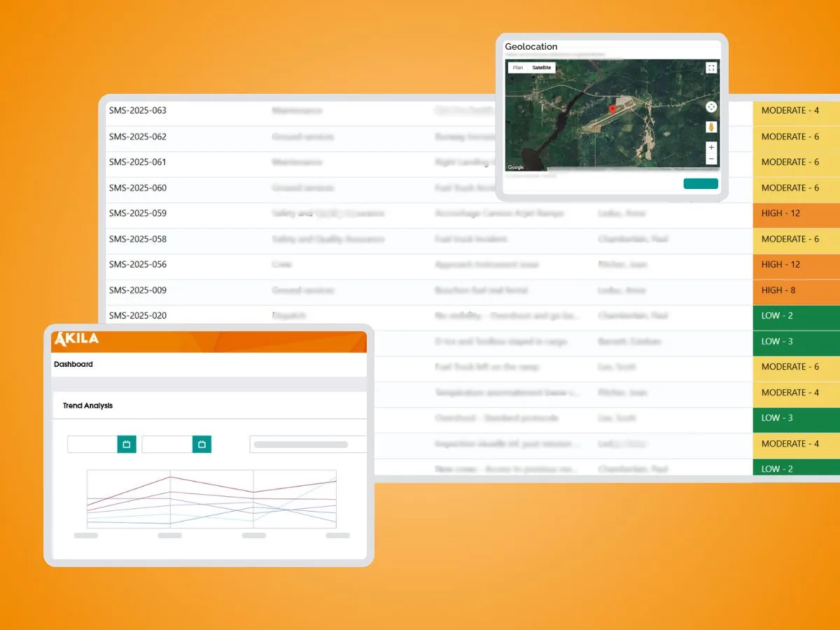The image size is (840, 630).
Task: Open report SMS-2025-056
Action: click(x=138, y=265)
